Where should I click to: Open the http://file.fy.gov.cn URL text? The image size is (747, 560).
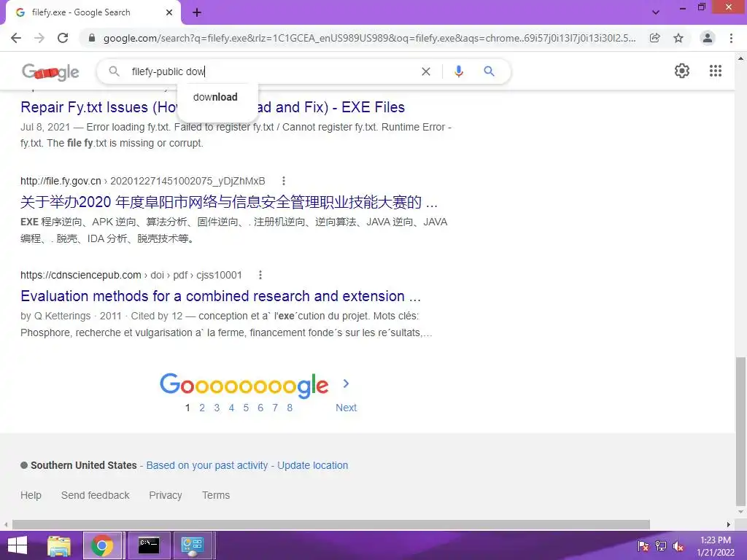pos(61,181)
